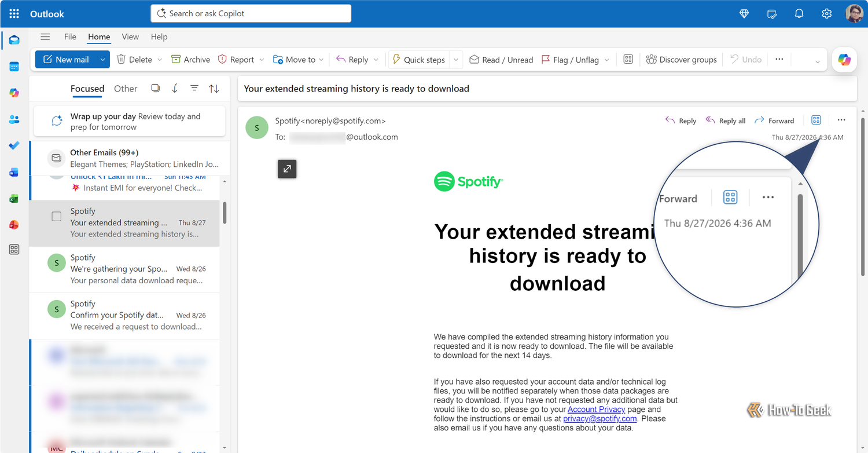Open My Day notes icon in header
Viewport: 868px width, 453px height.
(x=771, y=14)
